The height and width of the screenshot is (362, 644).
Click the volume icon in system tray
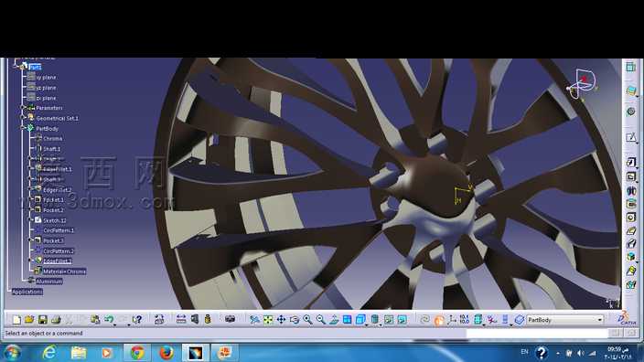580,353
